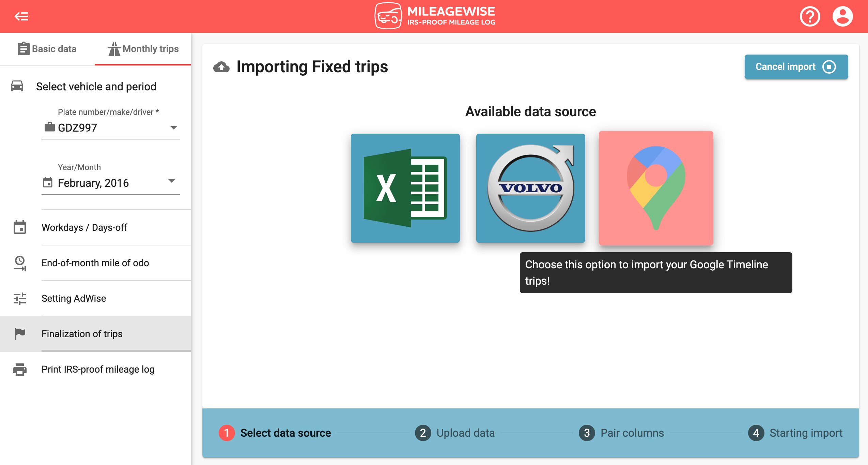
Task: Click the Monthly trips tab icon
Action: 112,48
